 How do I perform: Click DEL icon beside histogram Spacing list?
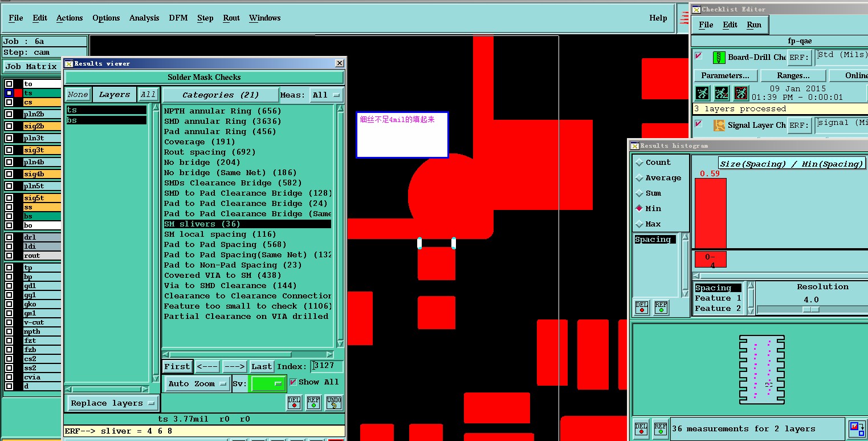tap(642, 308)
